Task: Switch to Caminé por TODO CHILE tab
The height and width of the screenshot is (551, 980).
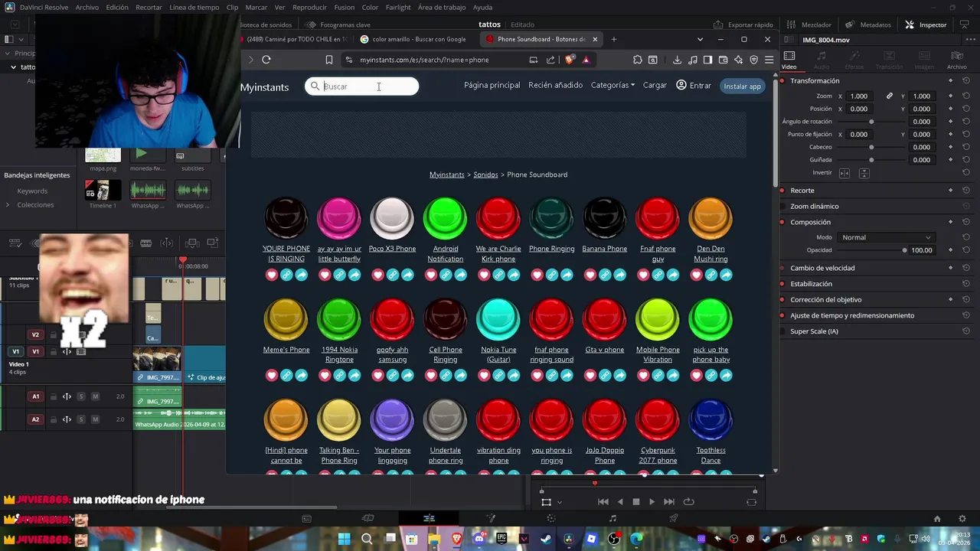Action: coord(295,39)
